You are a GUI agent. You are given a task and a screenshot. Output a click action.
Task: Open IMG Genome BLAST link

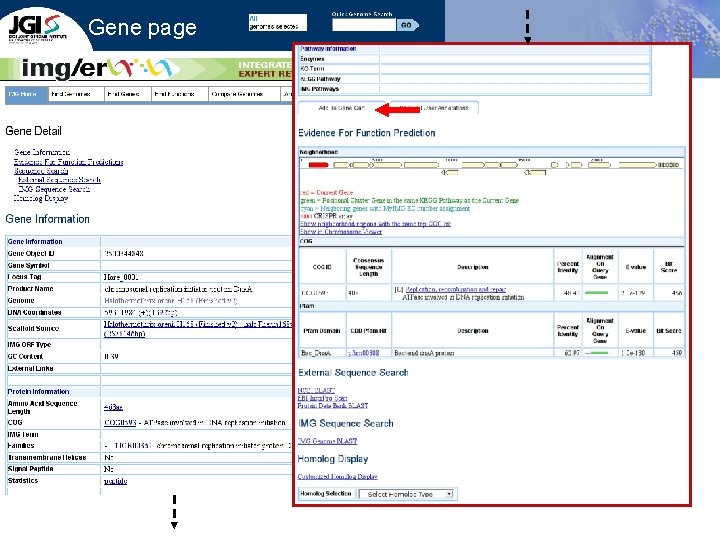coord(327,441)
